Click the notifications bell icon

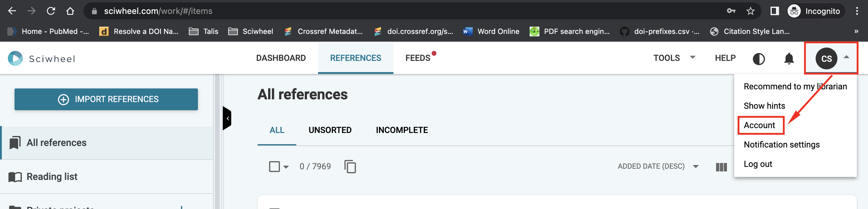pos(789,59)
